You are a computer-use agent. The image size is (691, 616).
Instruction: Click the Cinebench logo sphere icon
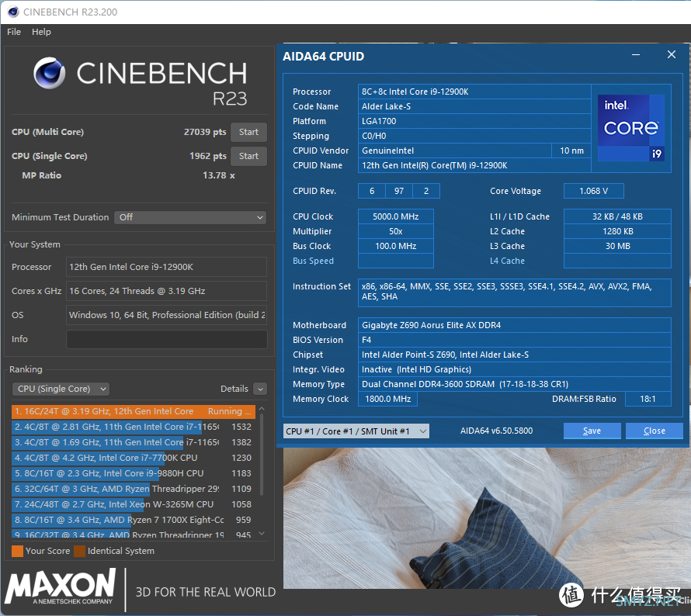click(50, 73)
